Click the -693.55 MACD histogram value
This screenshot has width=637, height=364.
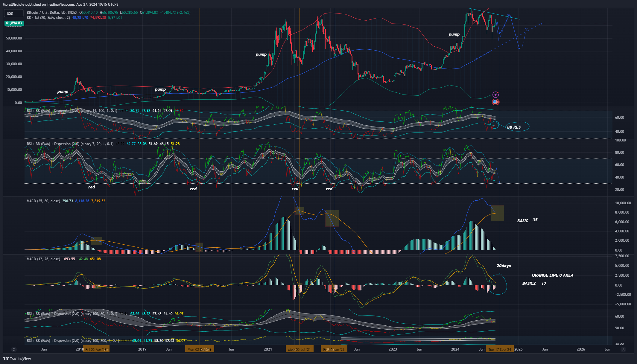tap(69, 259)
